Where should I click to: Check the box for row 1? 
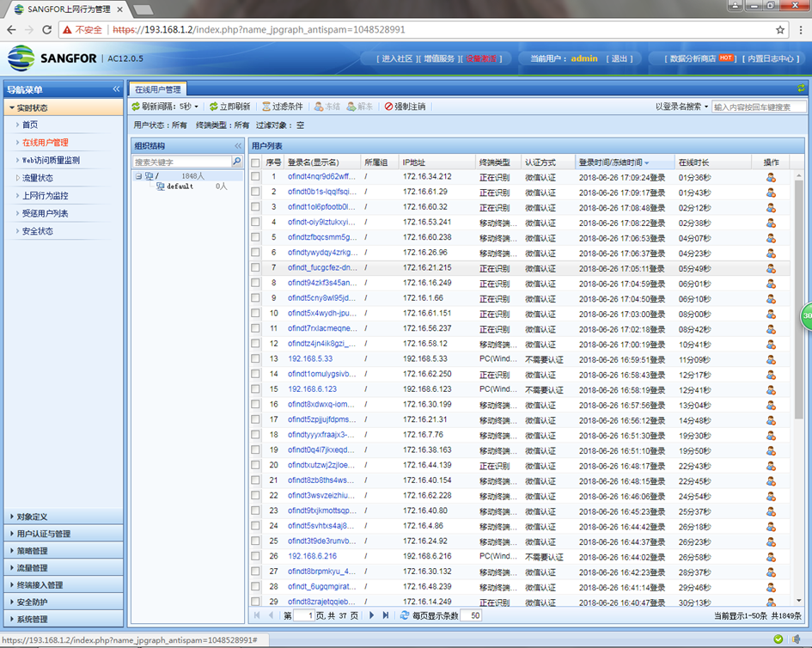tap(255, 177)
